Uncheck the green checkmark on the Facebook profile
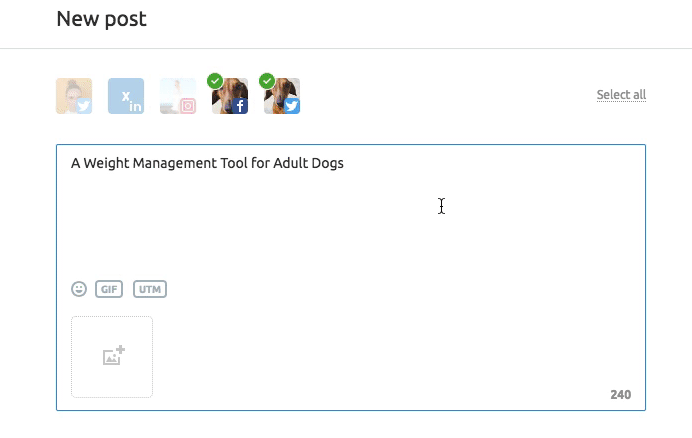The image size is (692, 438). point(215,81)
